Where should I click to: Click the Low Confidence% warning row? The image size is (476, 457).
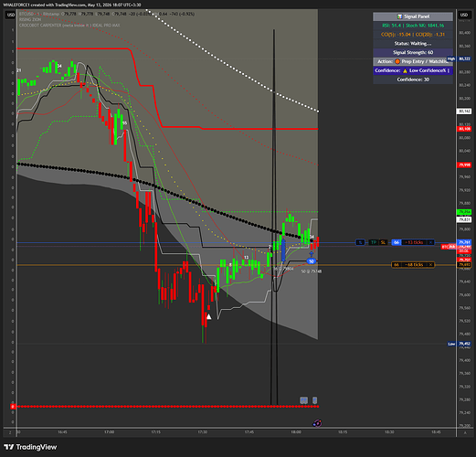coord(413,70)
